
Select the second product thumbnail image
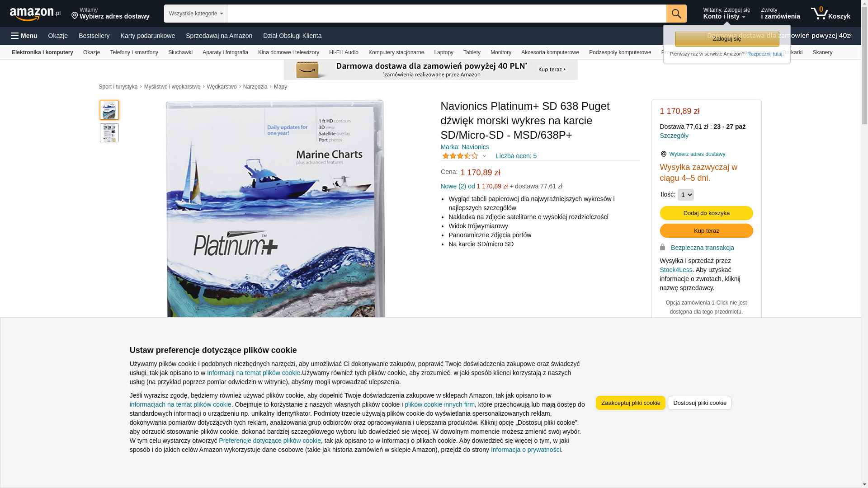coord(109,133)
